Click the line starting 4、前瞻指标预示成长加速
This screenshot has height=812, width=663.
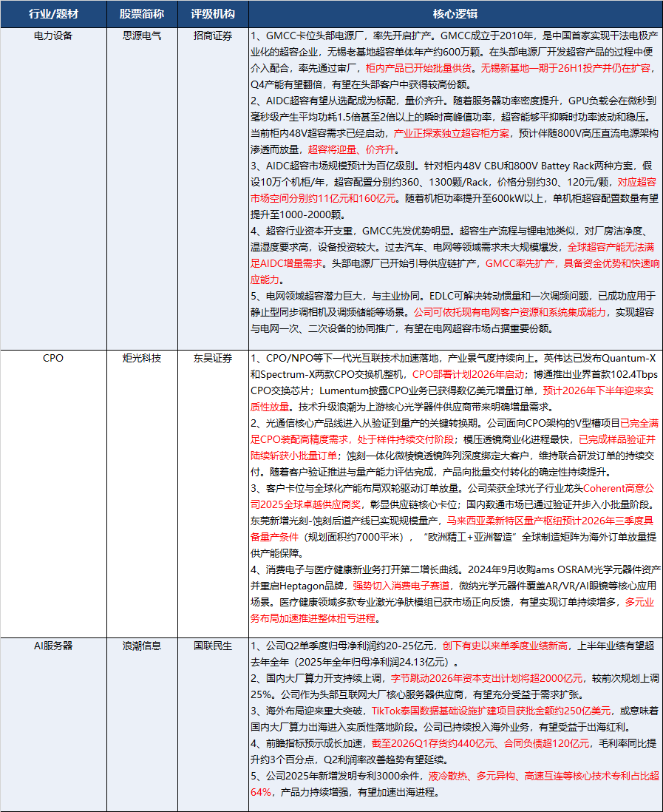(x=453, y=744)
